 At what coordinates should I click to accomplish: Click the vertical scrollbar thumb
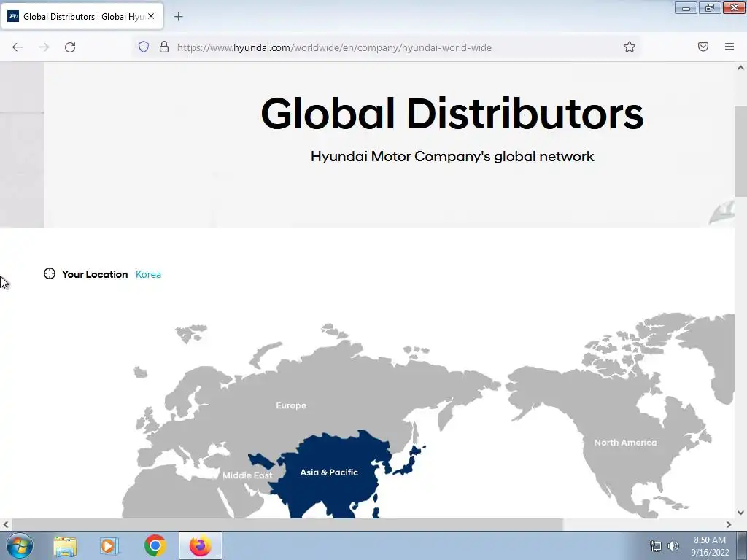pyautogui.click(x=740, y=152)
